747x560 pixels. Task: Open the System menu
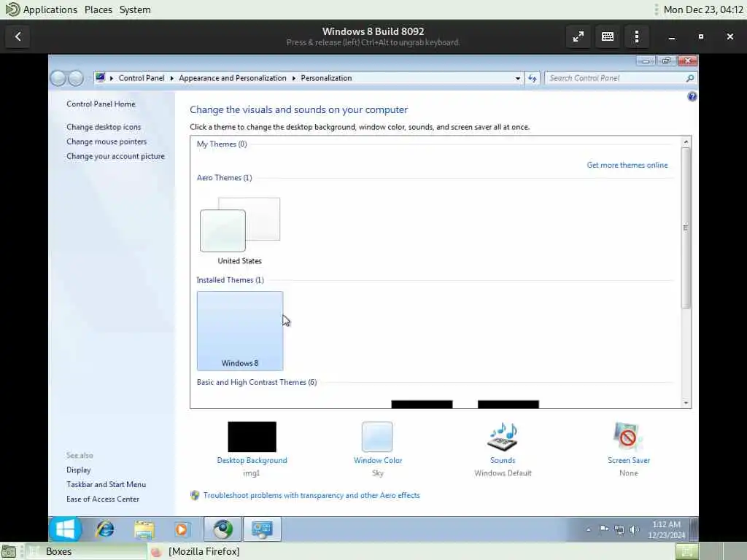coord(135,9)
